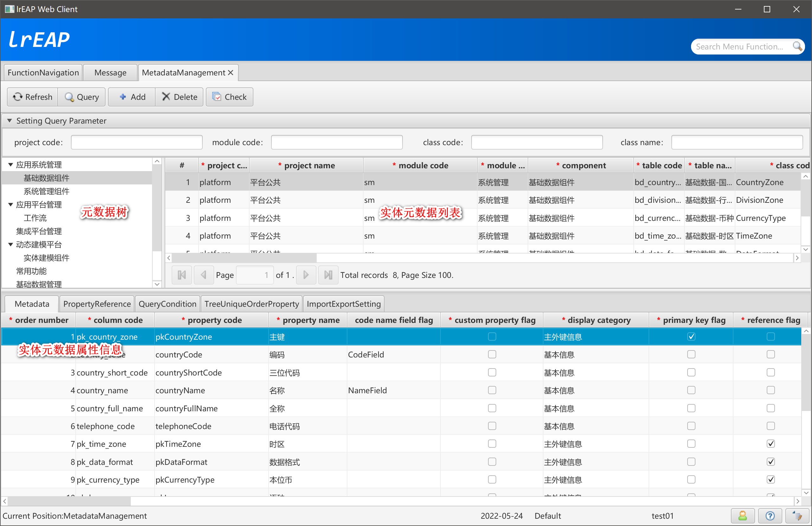Enable custom property flag for countryShortCode row
Screen dimensions: 812x526
pyautogui.click(x=492, y=372)
